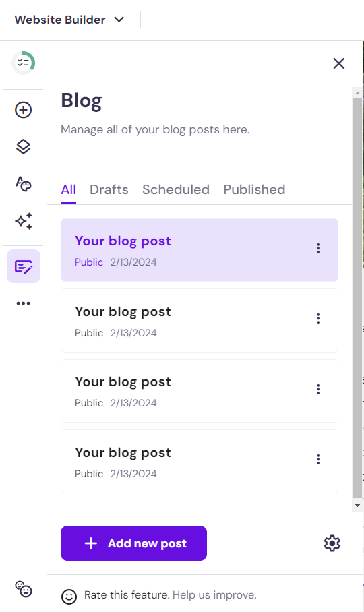Open three-dot menu of second blog post
The image size is (364, 612).
pyautogui.click(x=318, y=319)
